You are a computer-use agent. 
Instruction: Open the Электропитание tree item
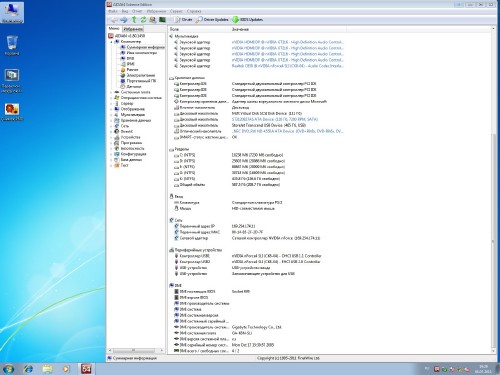pos(138,75)
